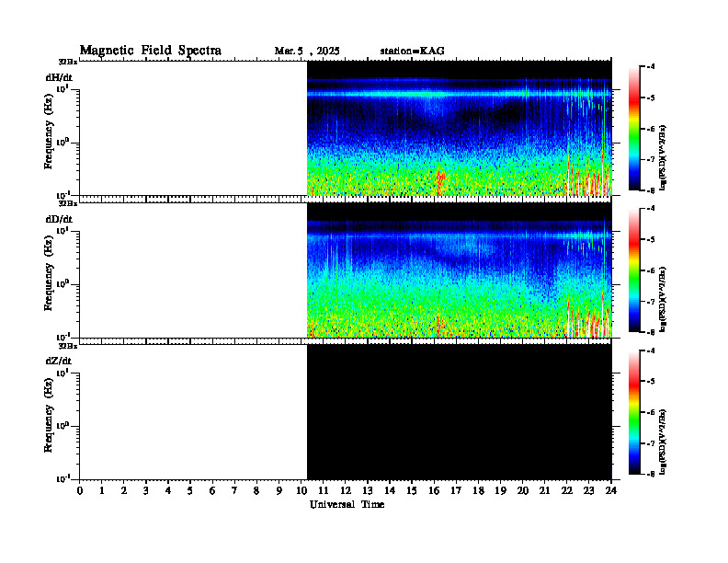Click the -5 label on dH/dt colorbar
The height and width of the screenshot is (563, 728).
[650, 98]
